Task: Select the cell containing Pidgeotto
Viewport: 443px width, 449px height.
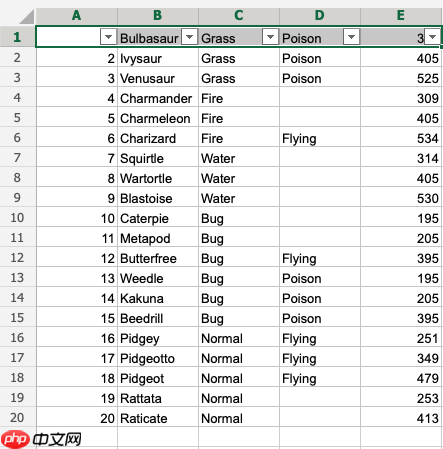Action: [158, 358]
